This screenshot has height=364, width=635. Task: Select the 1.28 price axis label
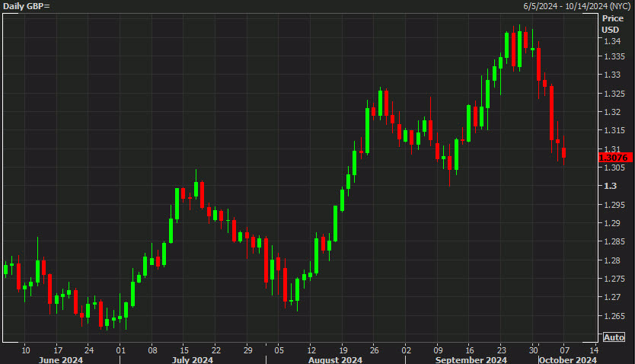(612, 260)
